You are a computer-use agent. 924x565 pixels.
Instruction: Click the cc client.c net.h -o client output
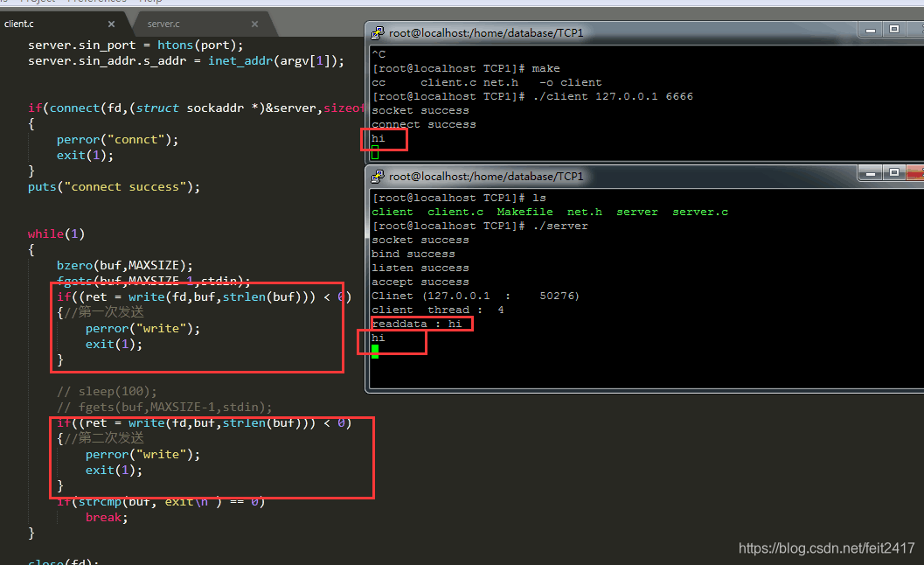487,83
